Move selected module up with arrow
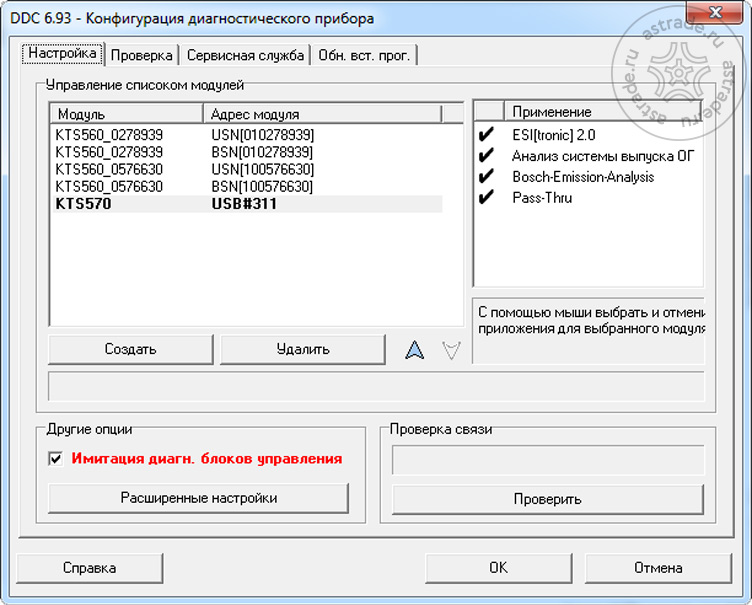752x605 pixels. 414,350
